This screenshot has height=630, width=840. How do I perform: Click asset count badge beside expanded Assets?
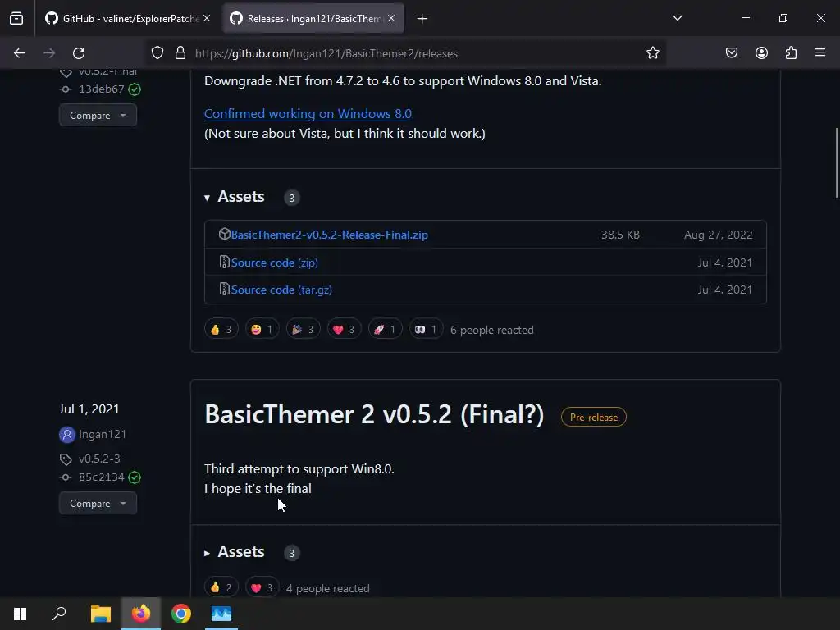[292, 198]
